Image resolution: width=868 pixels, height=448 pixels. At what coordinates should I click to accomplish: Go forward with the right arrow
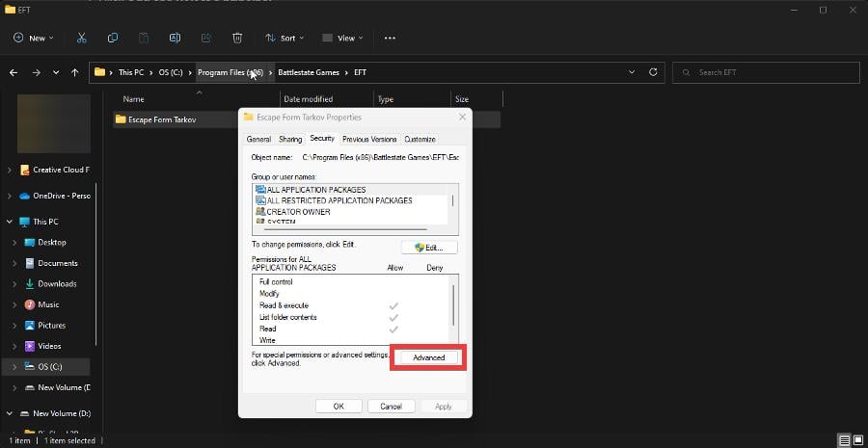[36, 72]
